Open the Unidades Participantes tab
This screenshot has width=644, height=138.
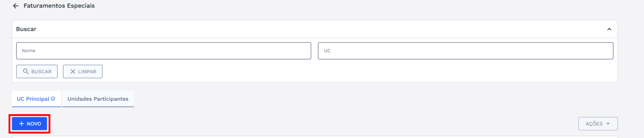coord(98,99)
